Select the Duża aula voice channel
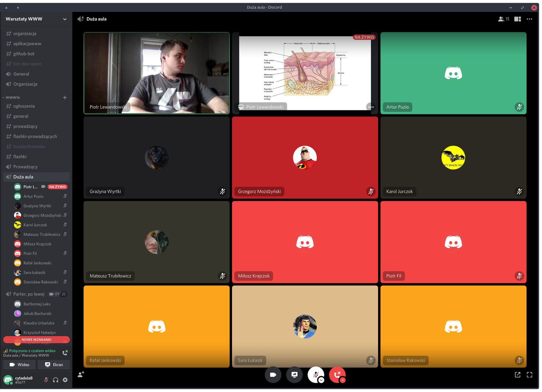 [37, 177]
